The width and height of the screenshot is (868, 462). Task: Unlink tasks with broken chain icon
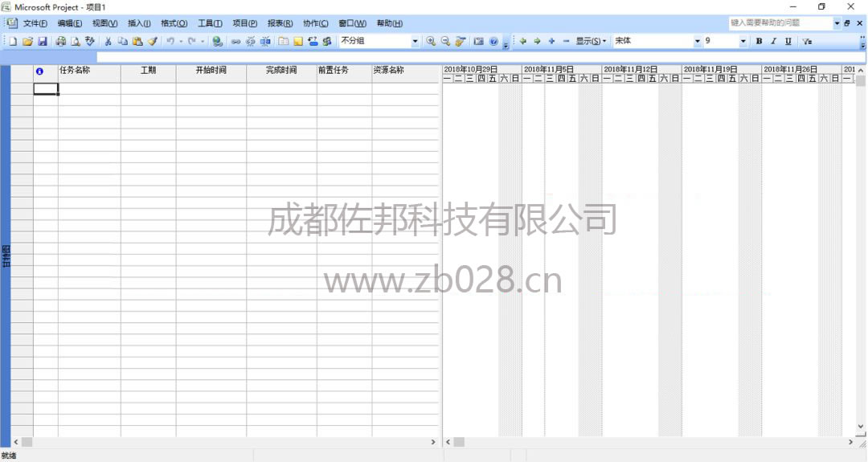(250, 42)
